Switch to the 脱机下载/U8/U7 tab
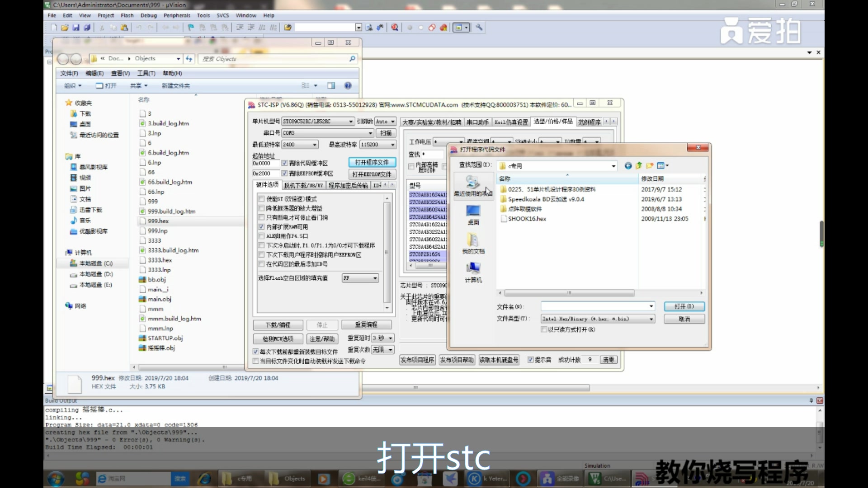Viewport: 868px width, 488px height. point(304,185)
